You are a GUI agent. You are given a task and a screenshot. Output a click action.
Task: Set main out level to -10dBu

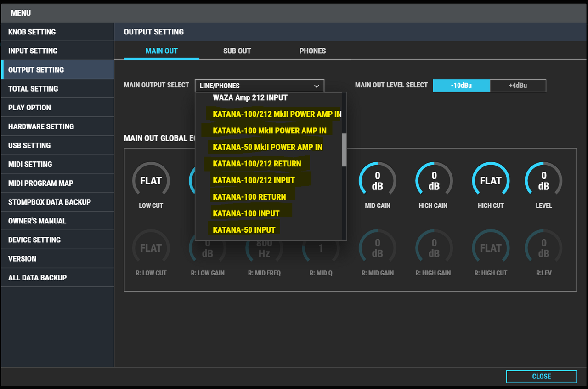461,86
